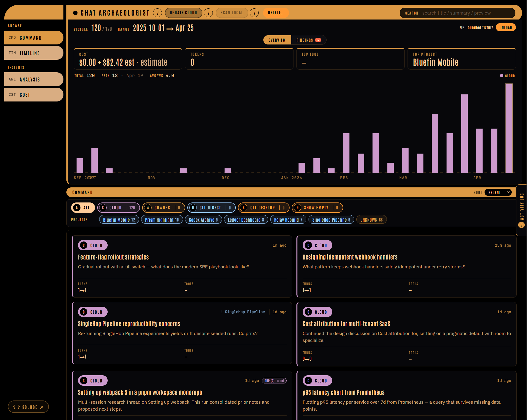Click Cloud badge on idempotent webhook card

tap(317, 245)
